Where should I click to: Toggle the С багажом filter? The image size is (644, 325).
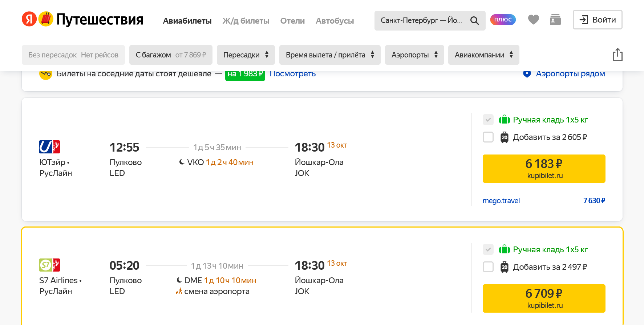(171, 55)
